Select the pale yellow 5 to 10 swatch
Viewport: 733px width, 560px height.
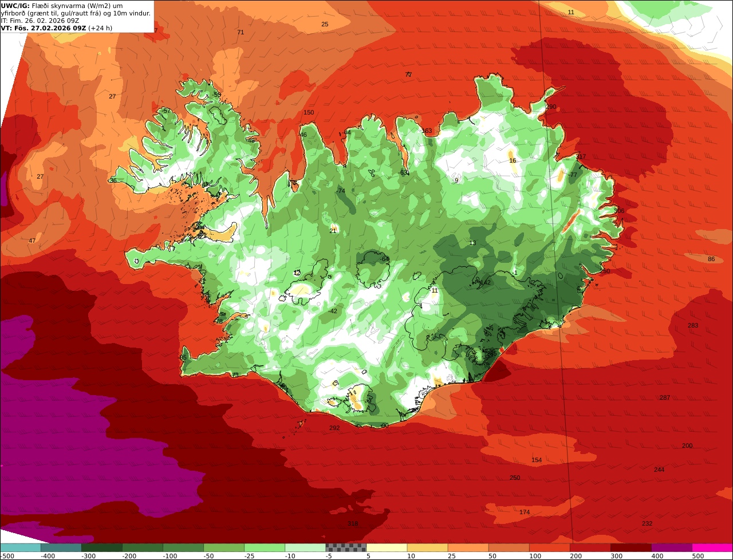point(387,547)
